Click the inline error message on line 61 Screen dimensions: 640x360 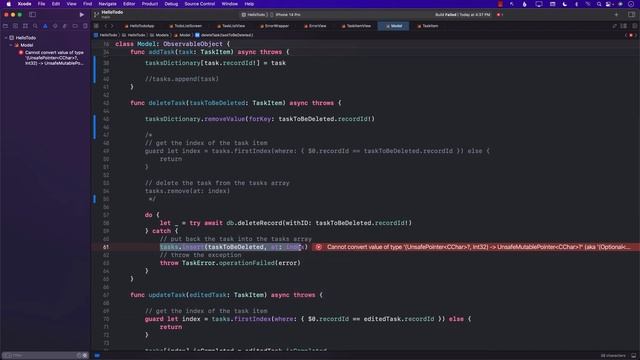pos(476,247)
